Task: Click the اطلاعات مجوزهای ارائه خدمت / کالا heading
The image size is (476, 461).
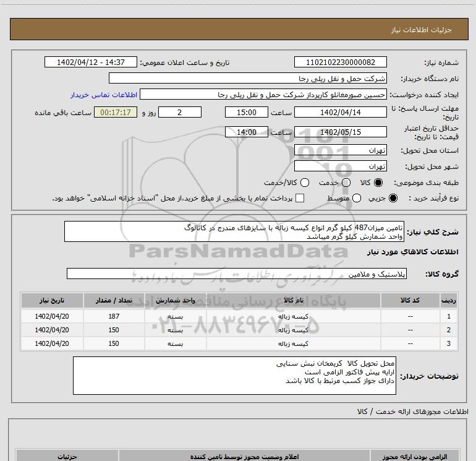Action: click(412, 411)
